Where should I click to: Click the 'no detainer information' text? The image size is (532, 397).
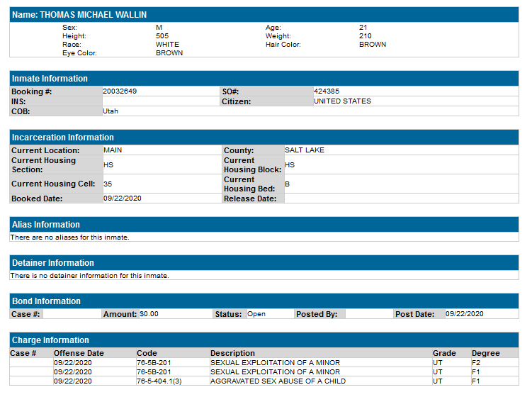coord(89,276)
